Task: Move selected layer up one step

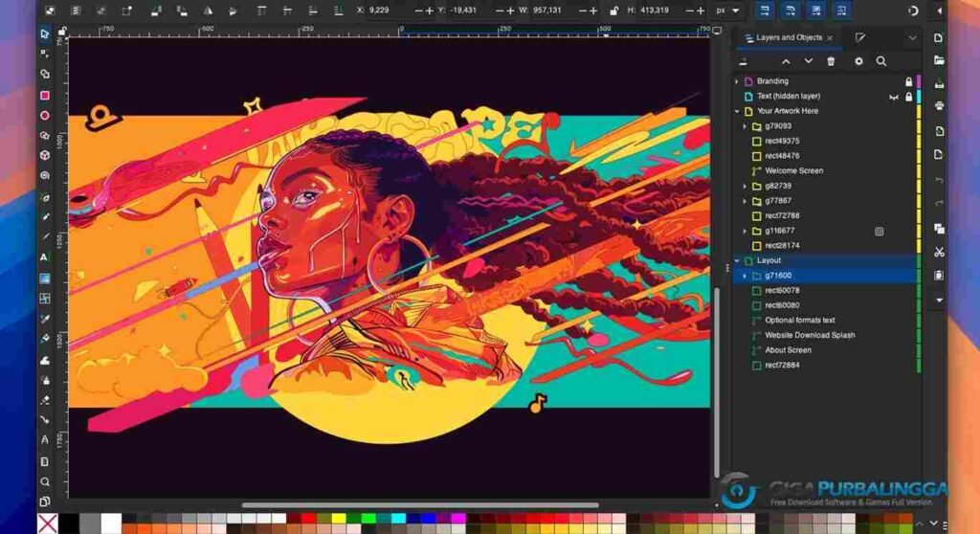Action: click(x=786, y=61)
